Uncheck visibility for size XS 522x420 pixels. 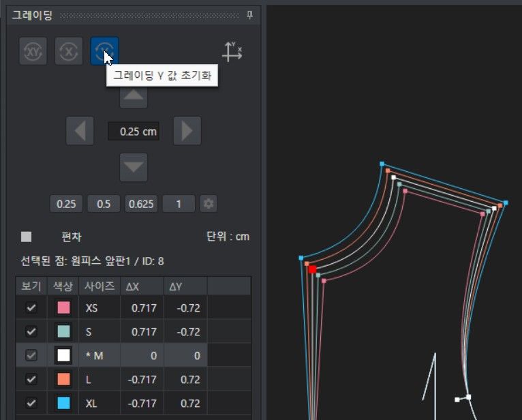(x=31, y=307)
